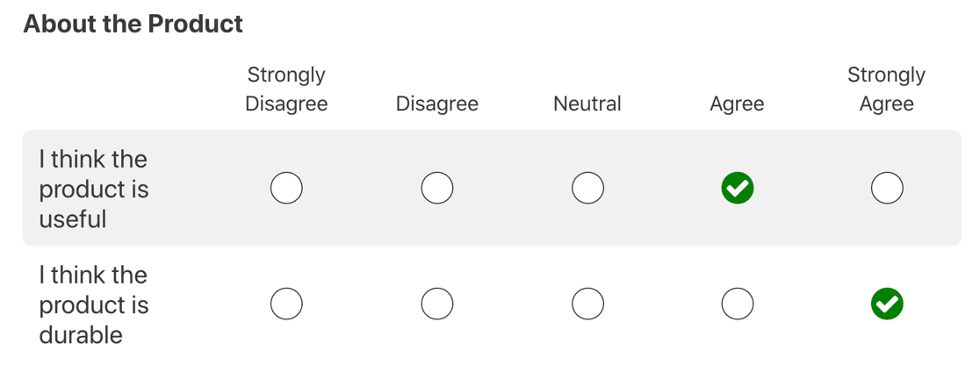Image resolution: width=980 pixels, height=365 pixels.
Task: Click the gray row background between Neutral and Agree
Action: tap(662, 188)
